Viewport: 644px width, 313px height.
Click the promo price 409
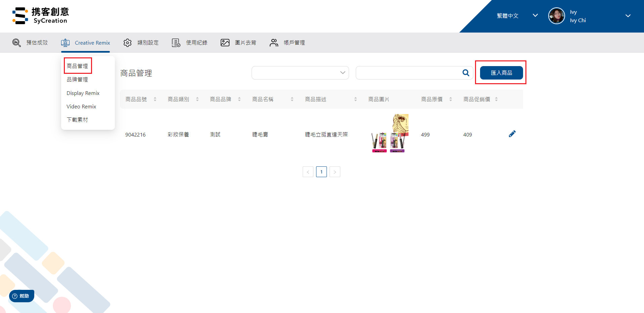coord(468,135)
